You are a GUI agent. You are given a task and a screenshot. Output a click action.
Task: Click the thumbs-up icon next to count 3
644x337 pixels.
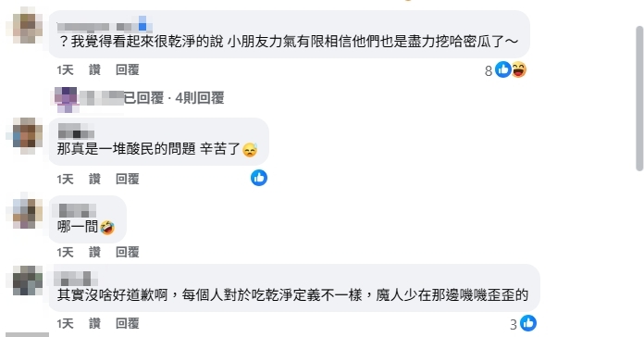(x=528, y=323)
